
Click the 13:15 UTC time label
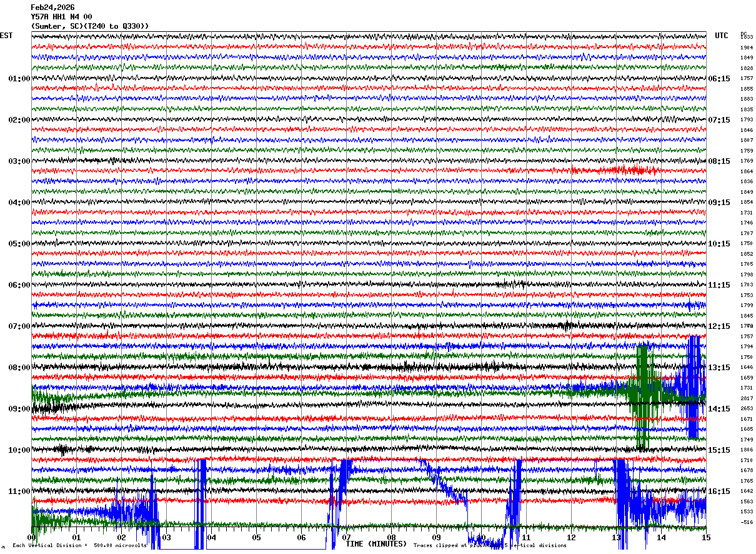coord(720,368)
